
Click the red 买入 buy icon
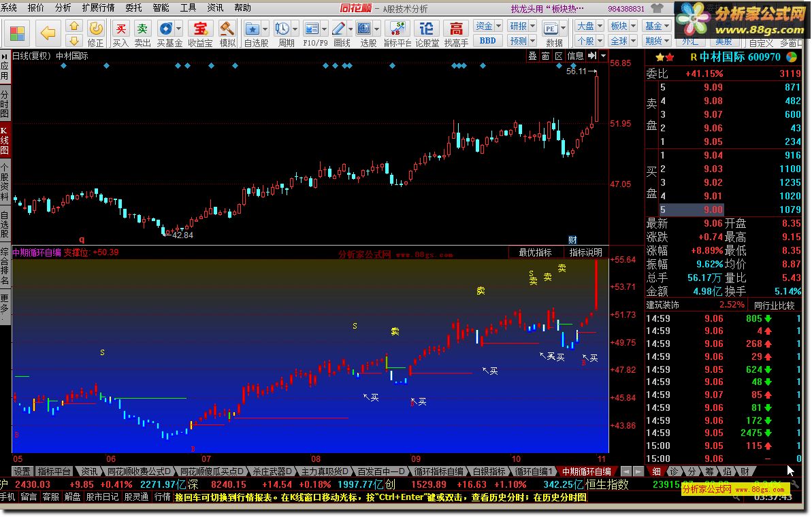click(120, 29)
